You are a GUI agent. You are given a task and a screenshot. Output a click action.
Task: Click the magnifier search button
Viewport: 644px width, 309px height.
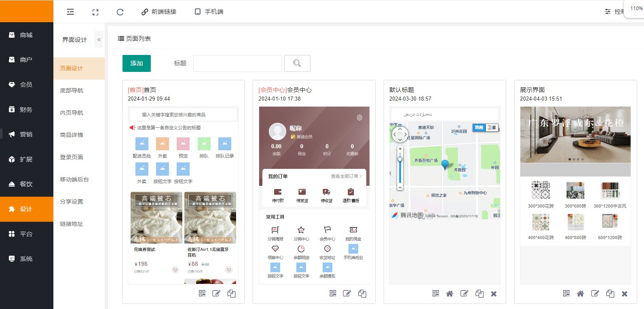click(x=297, y=63)
